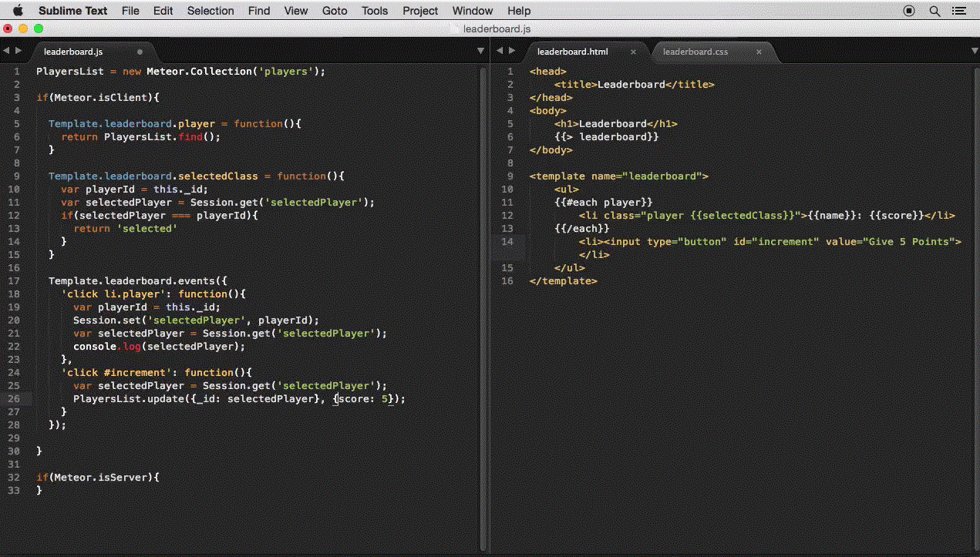Go to previous tab in left pane
The width and height of the screenshot is (980, 557).
click(6, 51)
